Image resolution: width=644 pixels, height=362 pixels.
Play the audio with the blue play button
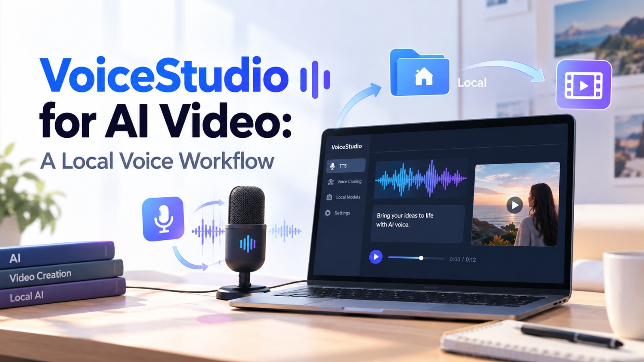(376, 256)
